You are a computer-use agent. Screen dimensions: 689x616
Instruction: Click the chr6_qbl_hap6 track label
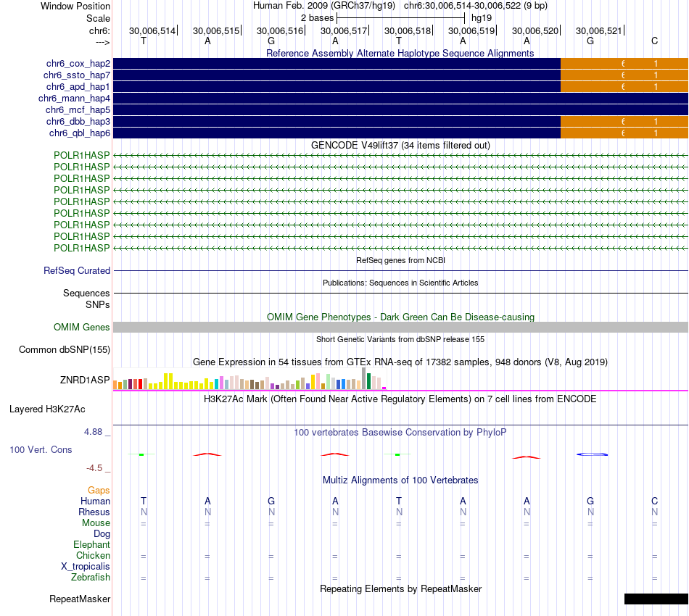80,133
